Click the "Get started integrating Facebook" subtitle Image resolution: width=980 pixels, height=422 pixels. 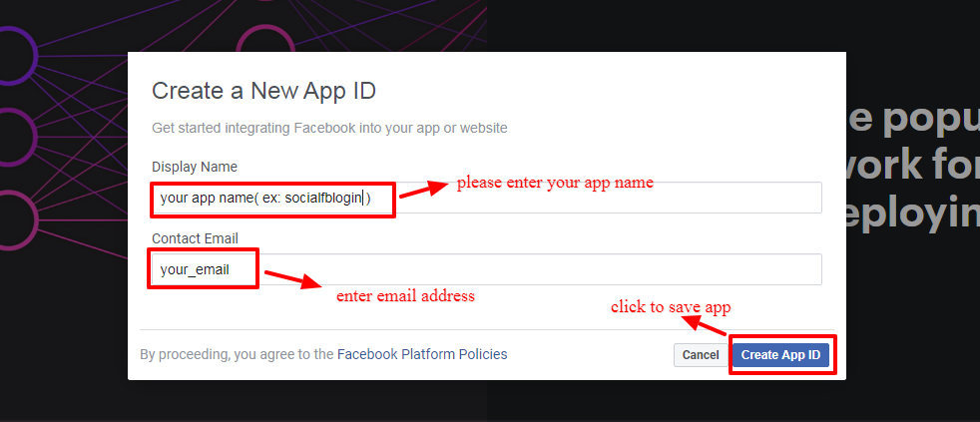(x=329, y=128)
